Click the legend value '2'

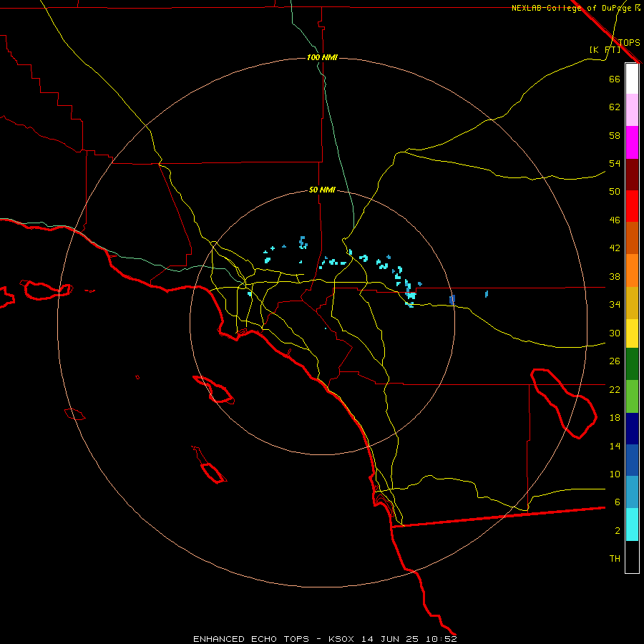(618, 531)
